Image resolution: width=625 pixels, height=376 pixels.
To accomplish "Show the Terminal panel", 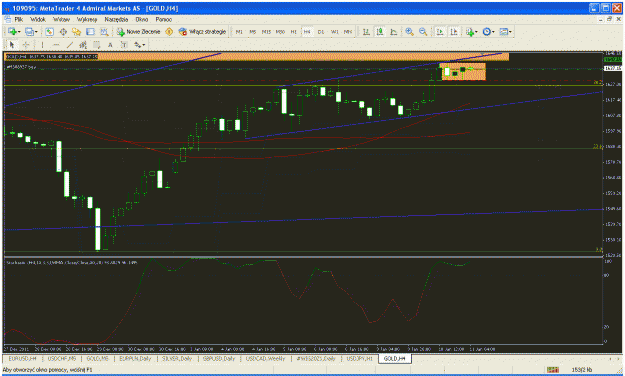I will click(x=90, y=32).
